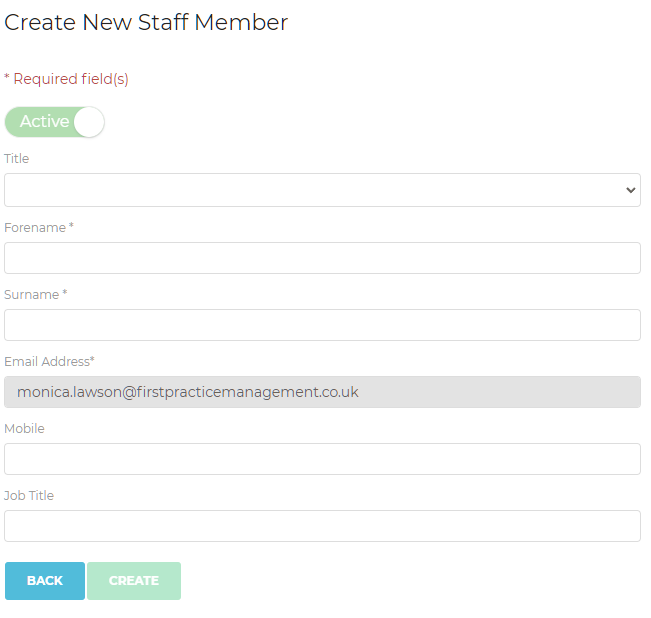Click the "* Required field(s)" notice
The width and height of the screenshot is (651, 618).
pos(66,79)
